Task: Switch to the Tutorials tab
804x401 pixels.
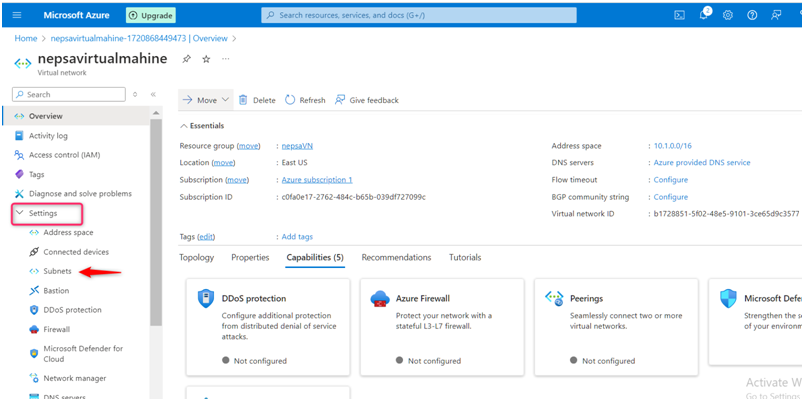Action: coord(465,257)
